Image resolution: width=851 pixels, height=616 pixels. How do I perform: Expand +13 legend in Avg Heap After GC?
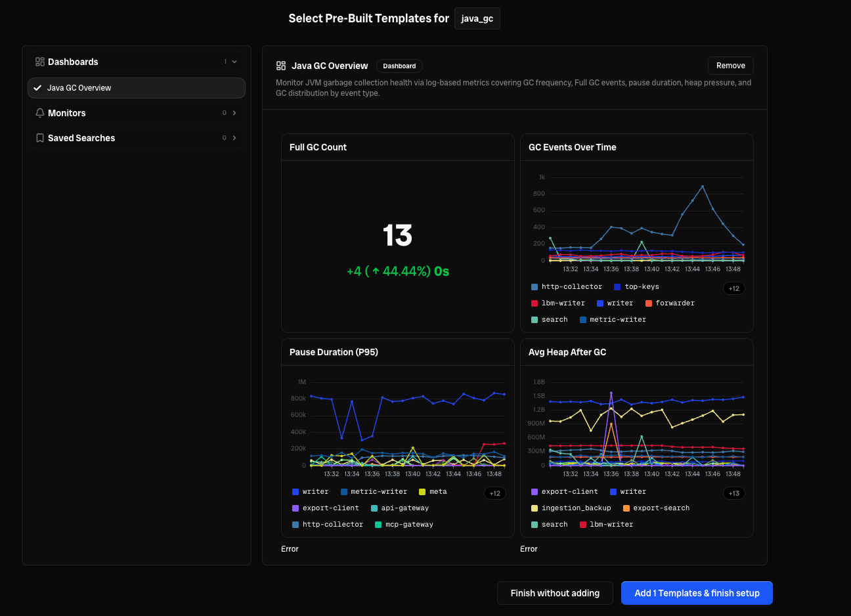pos(734,493)
